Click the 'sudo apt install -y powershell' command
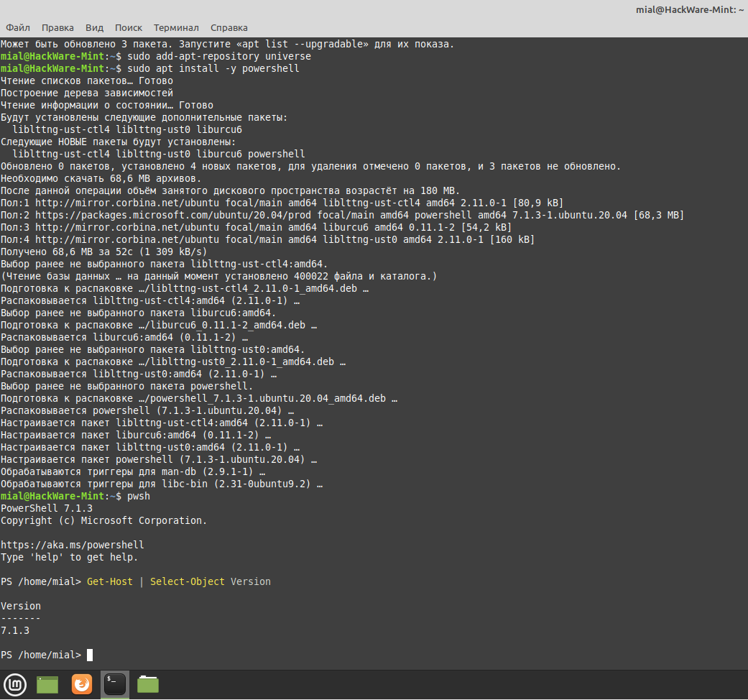This screenshot has width=748, height=700. pos(213,68)
